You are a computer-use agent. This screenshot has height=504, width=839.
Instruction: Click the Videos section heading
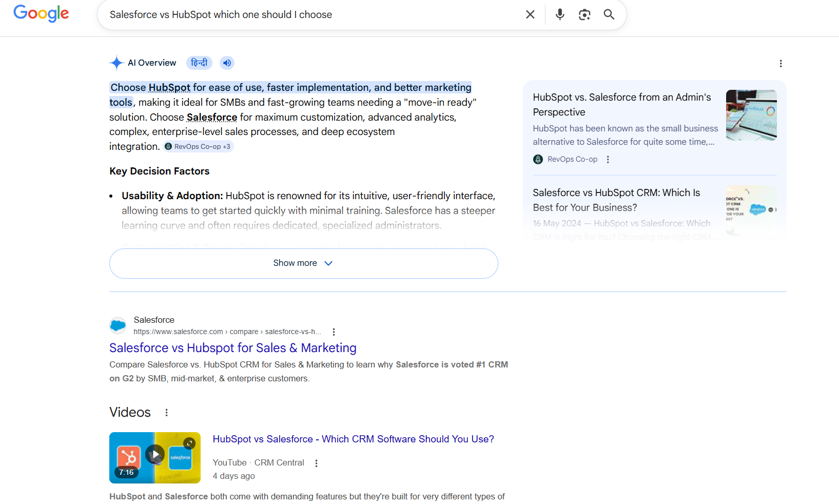(x=130, y=413)
